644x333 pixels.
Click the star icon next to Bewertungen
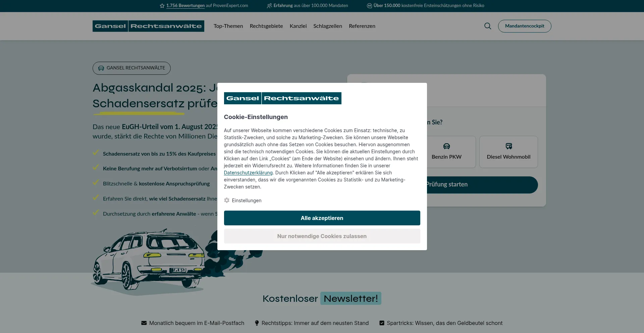point(162,6)
